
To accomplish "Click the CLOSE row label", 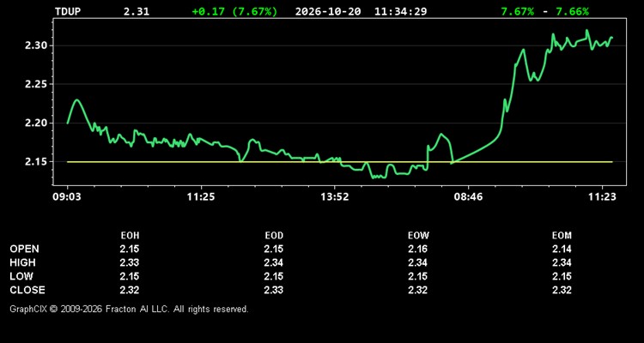I will [27, 290].
